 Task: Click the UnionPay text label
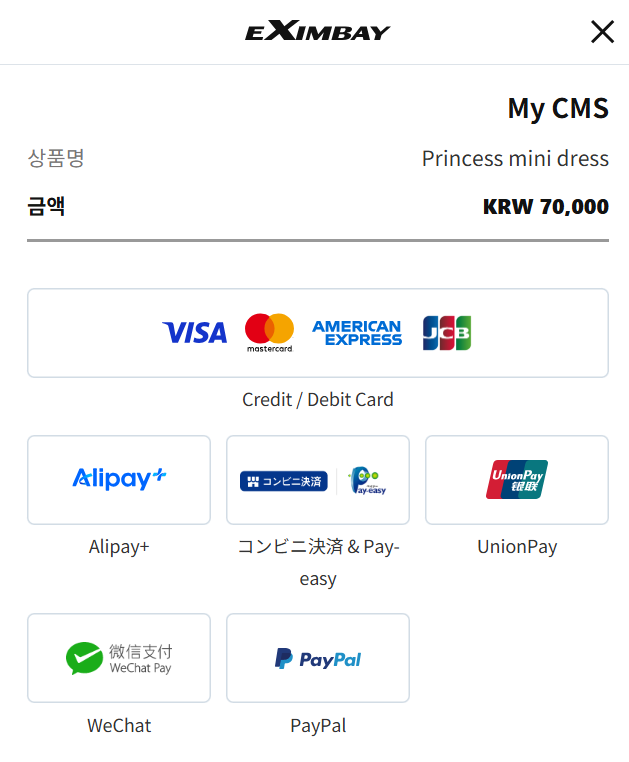pyautogui.click(x=517, y=547)
